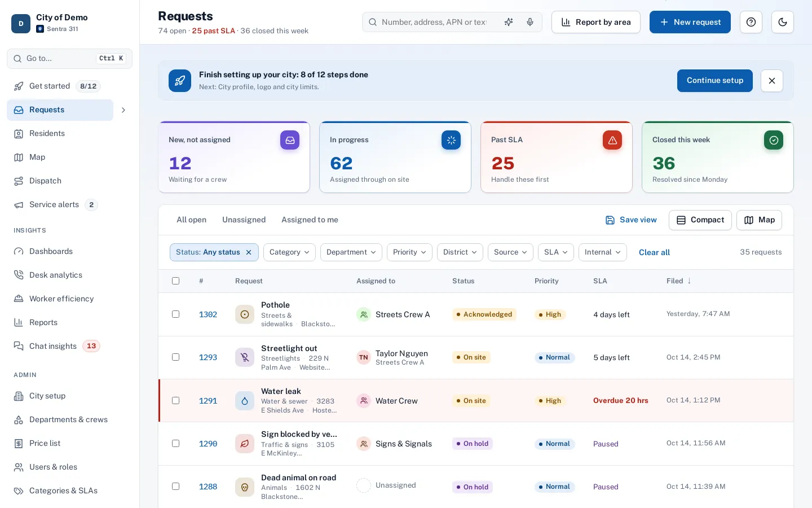Tick the select-all requests checkbox
812x508 pixels.
[x=175, y=281]
